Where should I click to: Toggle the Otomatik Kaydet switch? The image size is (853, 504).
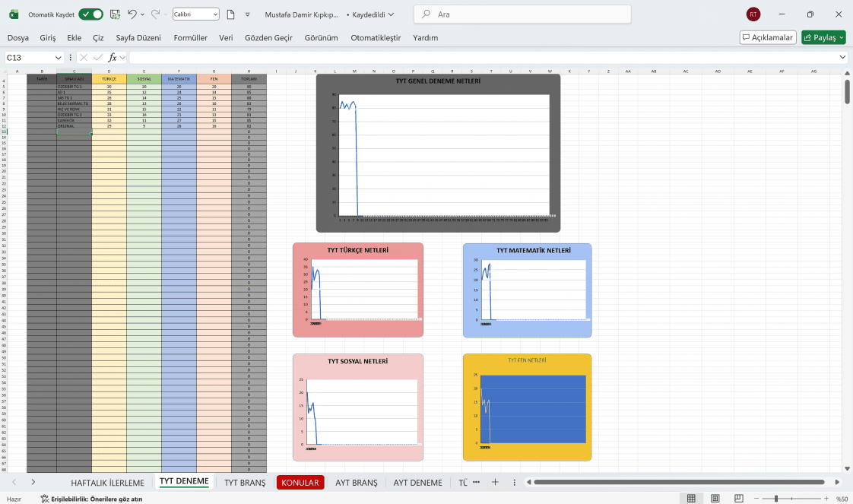(x=90, y=14)
